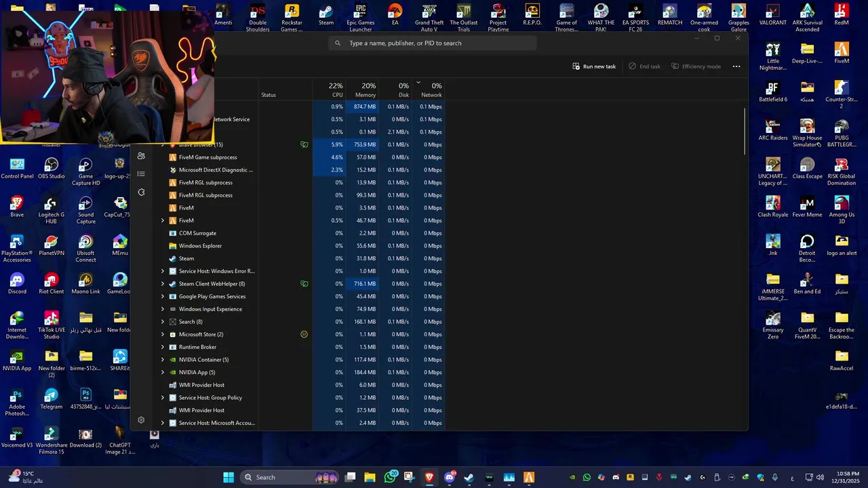Sort processes by the Network column
Screen dimensions: 868x488
coord(429,89)
